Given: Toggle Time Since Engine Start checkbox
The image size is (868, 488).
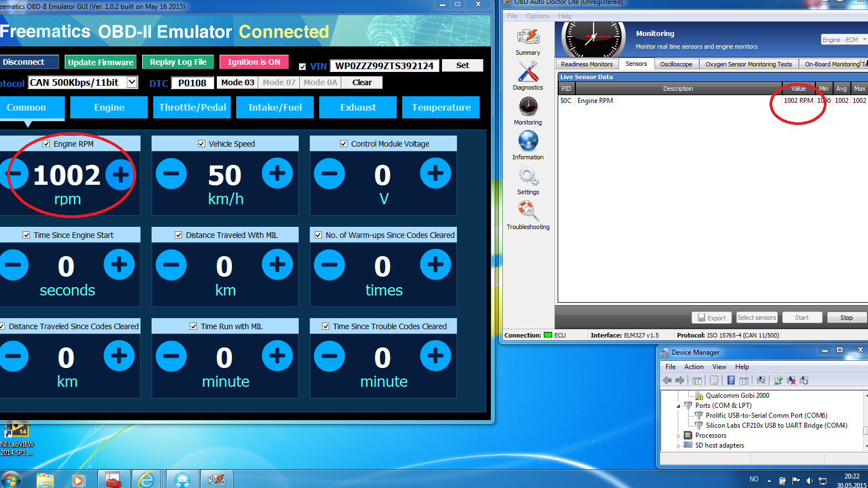Looking at the screenshot, I should pyautogui.click(x=27, y=235).
